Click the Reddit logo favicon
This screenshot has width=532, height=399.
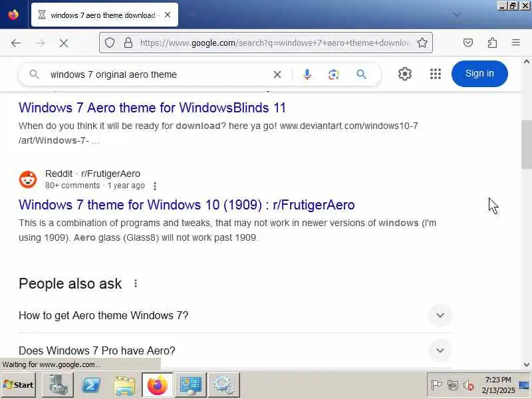click(x=28, y=180)
